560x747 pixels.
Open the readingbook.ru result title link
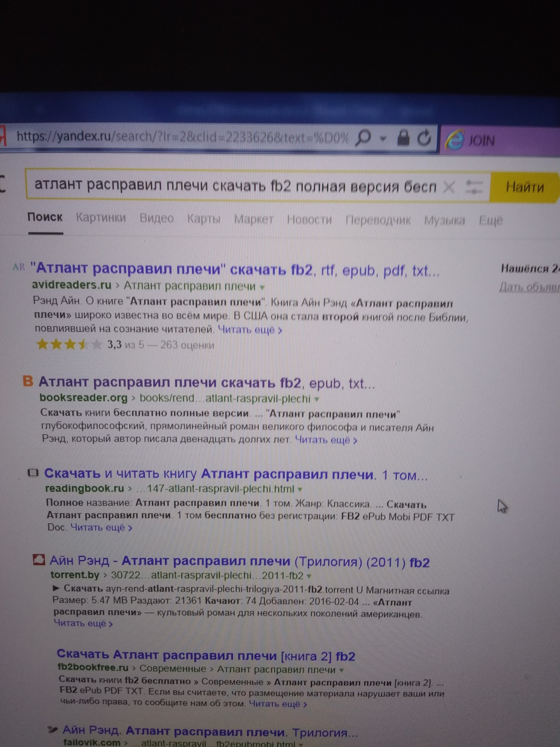click(236, 475)
